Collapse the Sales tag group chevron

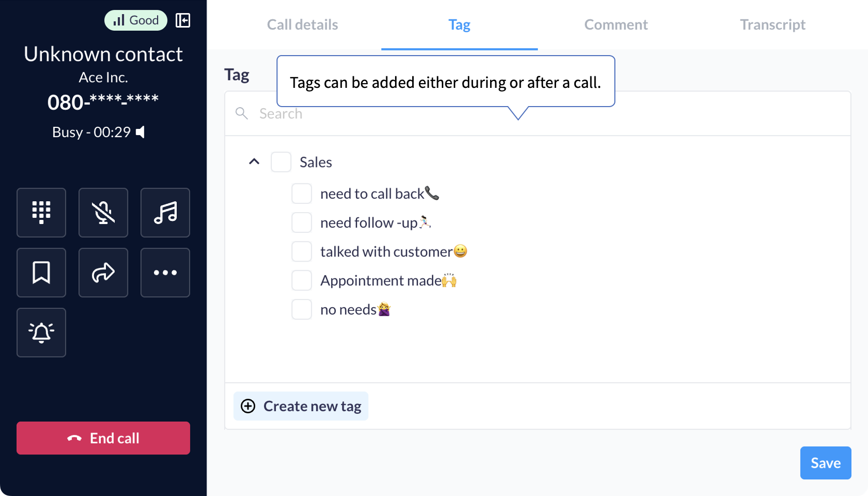click(254, 162)
